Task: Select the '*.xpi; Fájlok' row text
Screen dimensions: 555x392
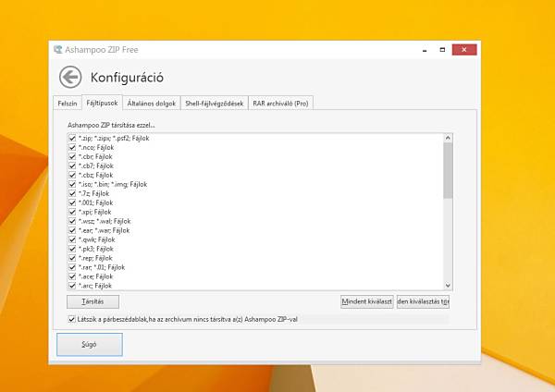Action: pyautogui.click(x=95, y=212)
